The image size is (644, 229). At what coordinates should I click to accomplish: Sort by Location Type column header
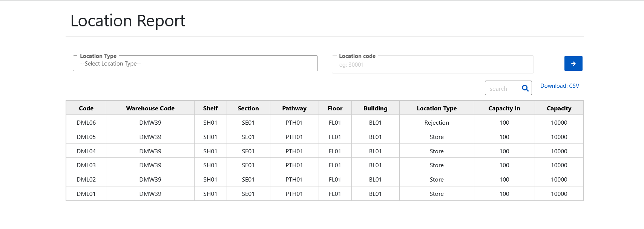click(x=437, y=108)
